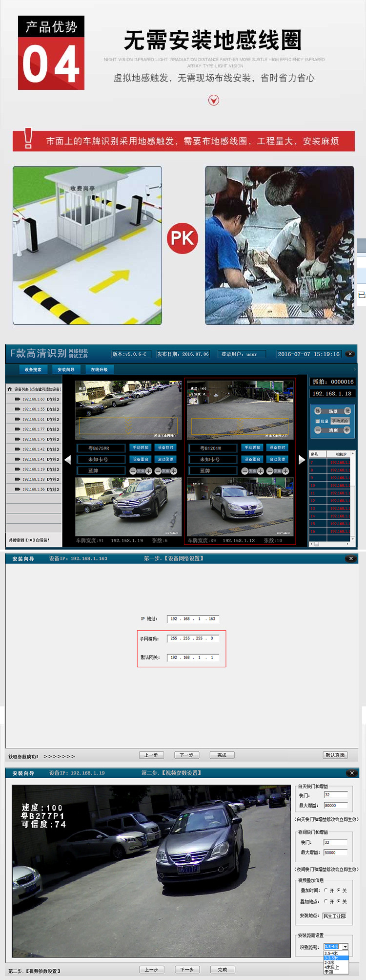This screenshot has height=980, width=366.
Task: Click 近 round button in 场景 panel
Action: pyautogui.click(x=347, y=411)
